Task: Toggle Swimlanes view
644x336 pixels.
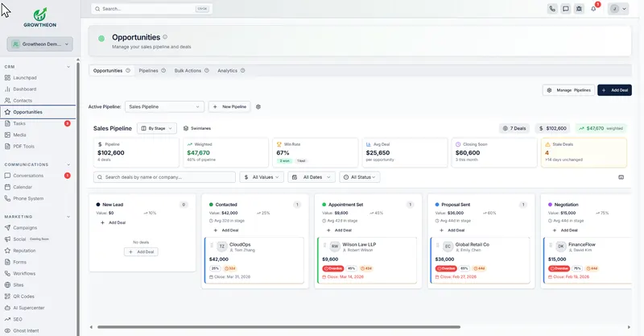Action: coord(197,128)
